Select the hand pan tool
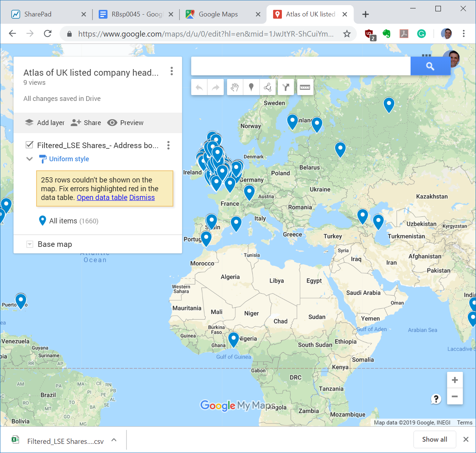The image size is (476, 453). pyautogui.click(x=235, y=87)
